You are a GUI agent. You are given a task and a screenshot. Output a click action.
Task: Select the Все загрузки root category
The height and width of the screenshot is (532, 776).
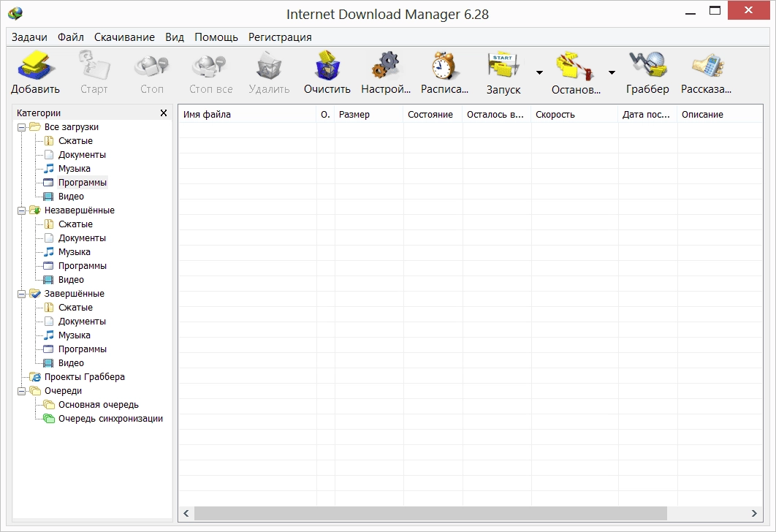click(72, 127)
